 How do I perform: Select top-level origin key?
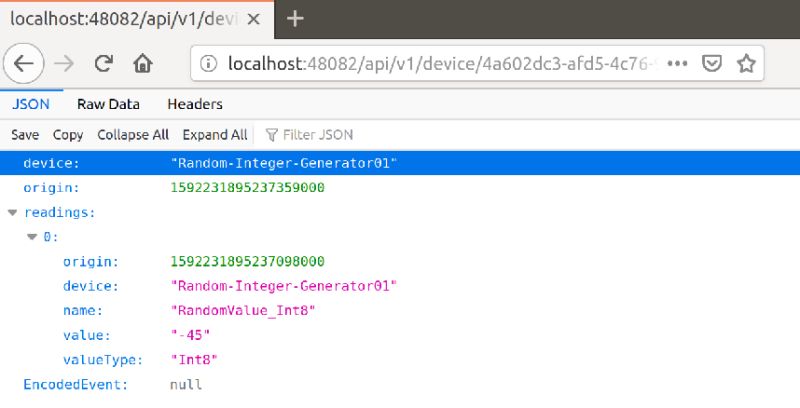pyautogui.click(x=52, y=188)
